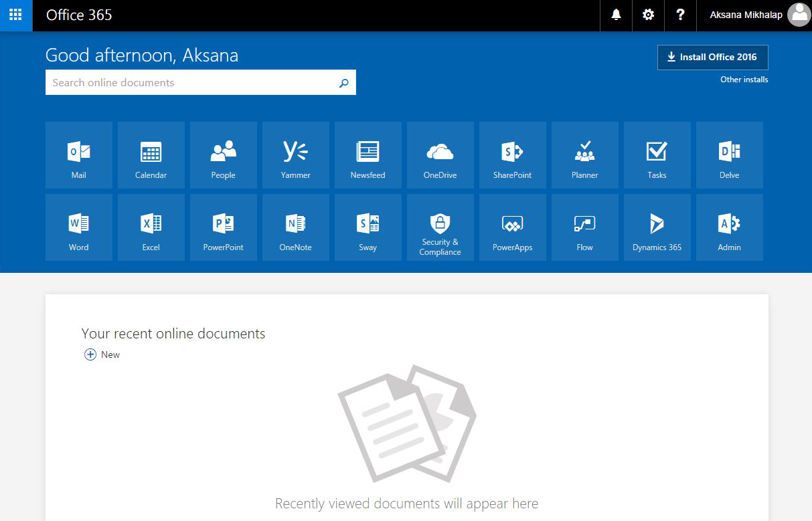Focus the Search online documents field
The height and width of the screenshot is (521, 812).
coord(201,83)
